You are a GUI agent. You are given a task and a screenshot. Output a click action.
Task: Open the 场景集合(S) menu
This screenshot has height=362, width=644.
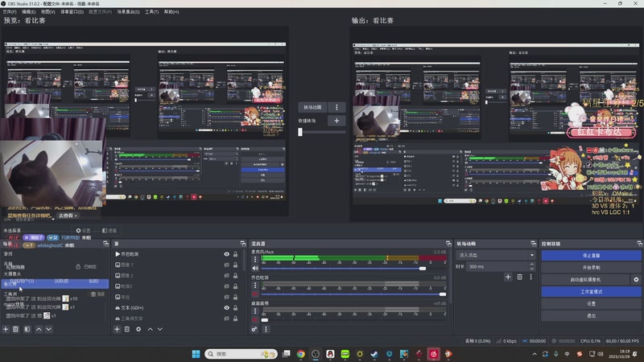128,12
